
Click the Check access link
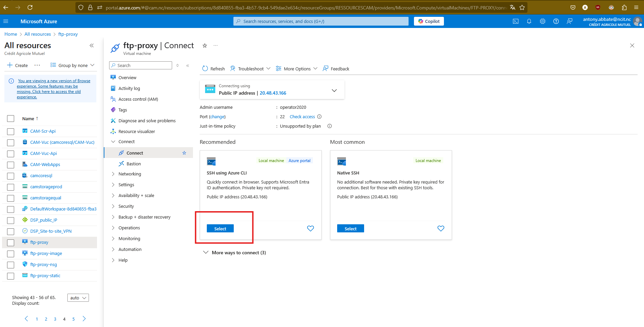tap(302, 117)
